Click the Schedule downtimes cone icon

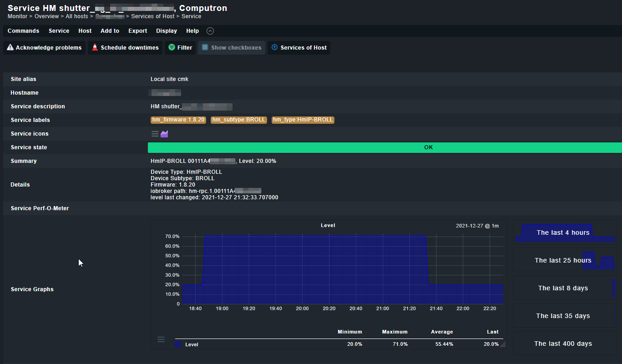click(95, 47)
